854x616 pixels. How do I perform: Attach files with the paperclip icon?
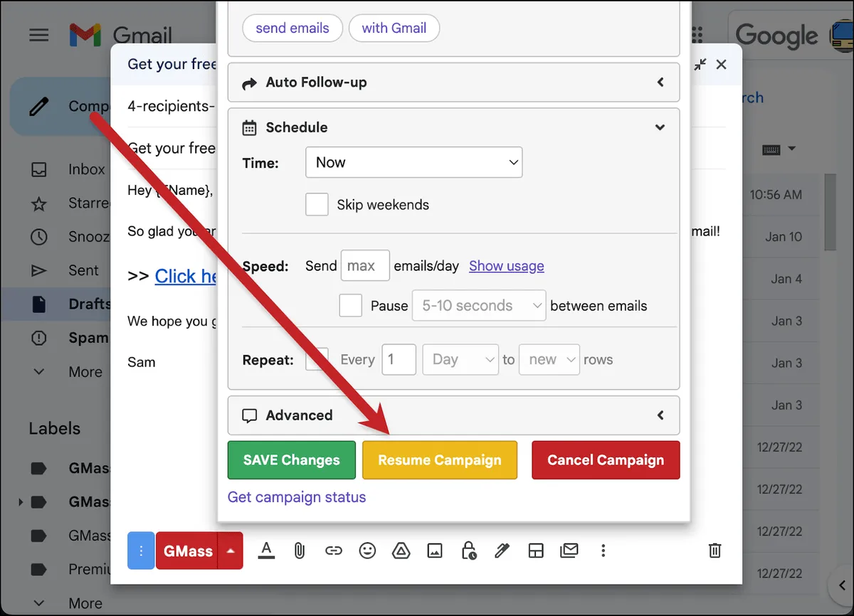coord(300,550)
